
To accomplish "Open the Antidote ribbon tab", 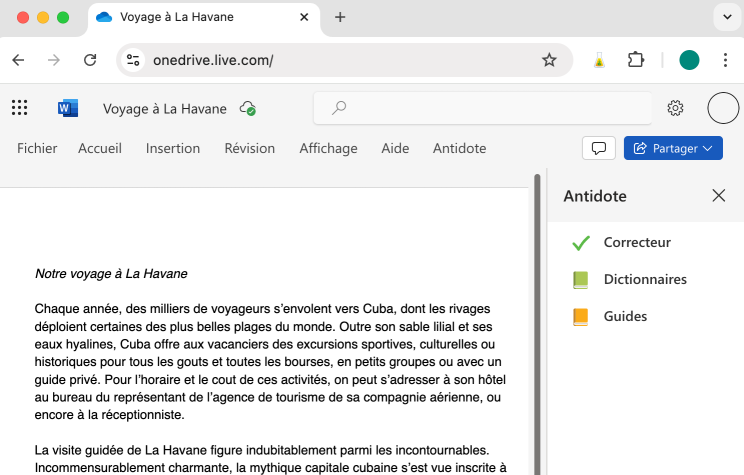I will (459, 148).
